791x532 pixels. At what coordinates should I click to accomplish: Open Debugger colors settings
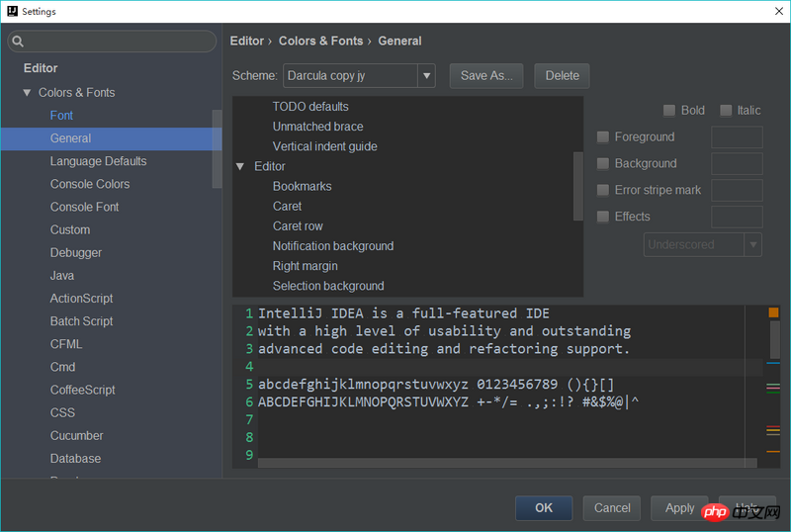coord(76,253)
